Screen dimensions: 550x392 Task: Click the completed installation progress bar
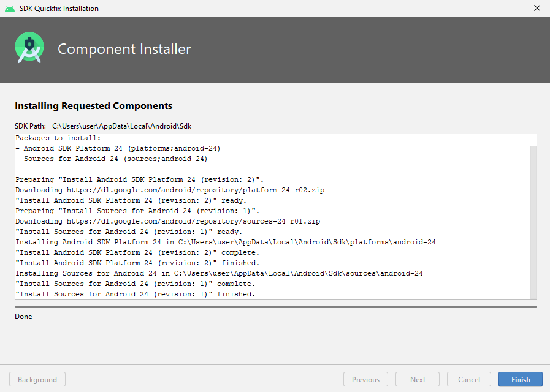point(276,307)
